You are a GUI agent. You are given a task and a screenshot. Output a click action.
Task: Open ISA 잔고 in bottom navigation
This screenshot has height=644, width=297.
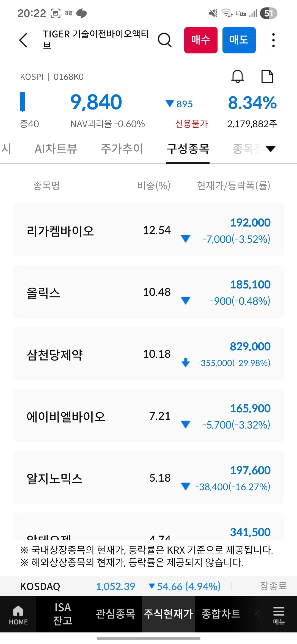click(x=63, y=614)
